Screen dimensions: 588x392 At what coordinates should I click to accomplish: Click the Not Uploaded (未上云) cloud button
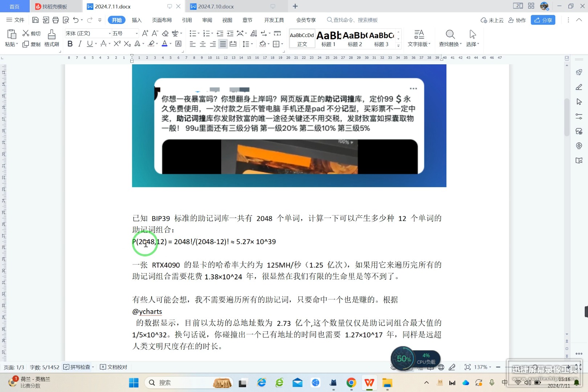click(x=492, y=20)
